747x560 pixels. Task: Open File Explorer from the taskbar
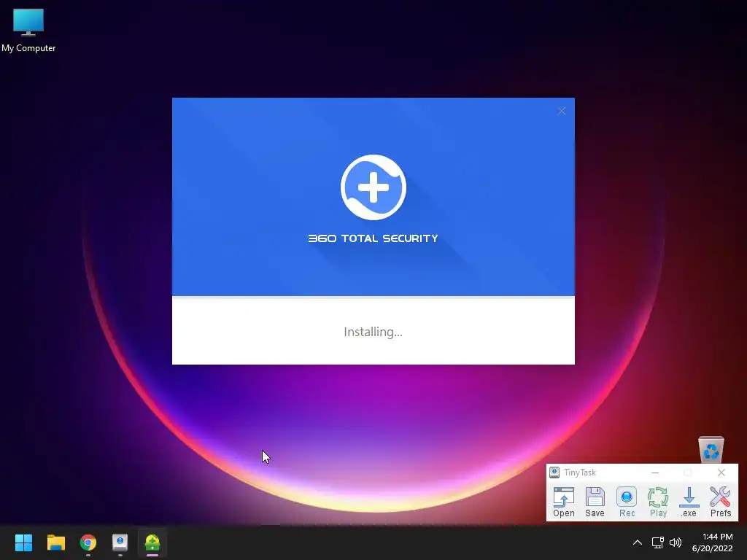click(x=55, y=542)
